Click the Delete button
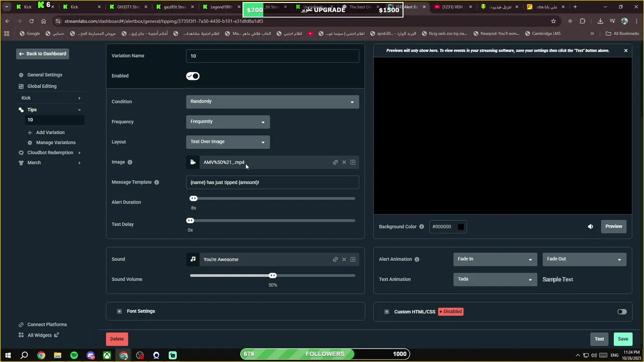The width and height of the screenshot is (644, 362). pos(117,339)
